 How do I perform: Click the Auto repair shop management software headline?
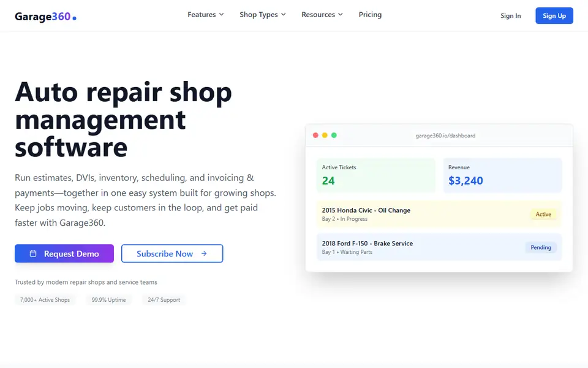pos(123,119)
